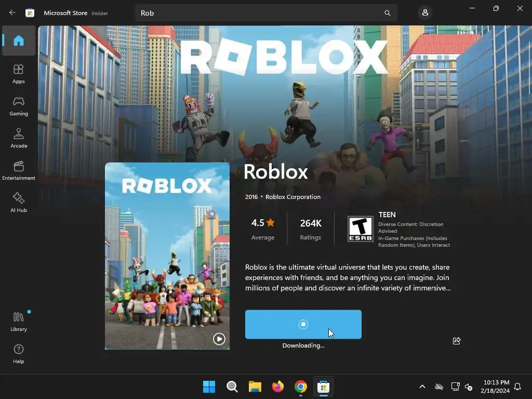
Task: Open the notifications bell icon
Action: (x=517, y=387)
